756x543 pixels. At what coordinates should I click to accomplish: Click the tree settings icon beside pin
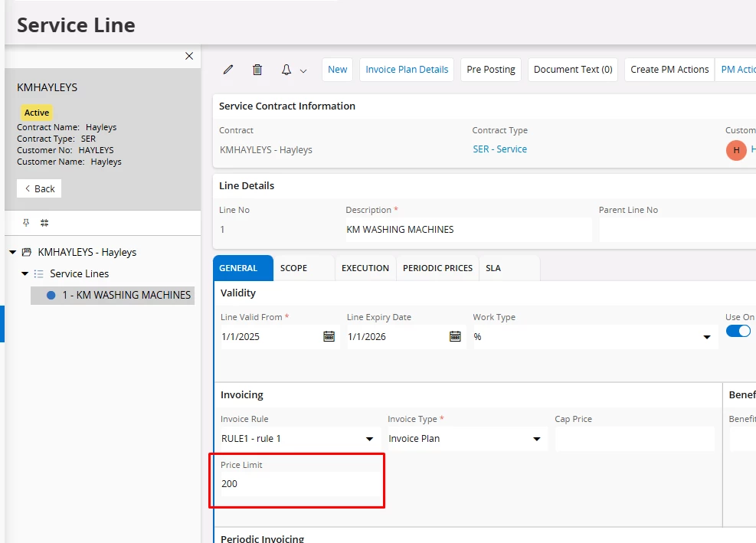click(x=44, y=223)
